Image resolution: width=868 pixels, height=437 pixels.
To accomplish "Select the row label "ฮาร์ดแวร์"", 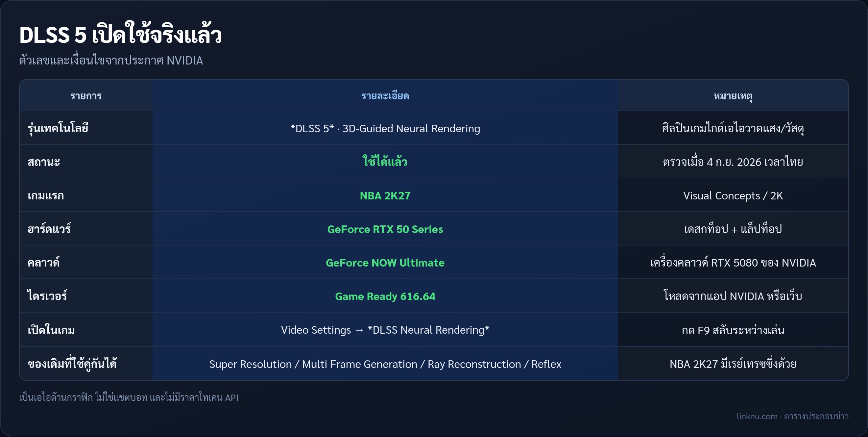I will point(49,229).
